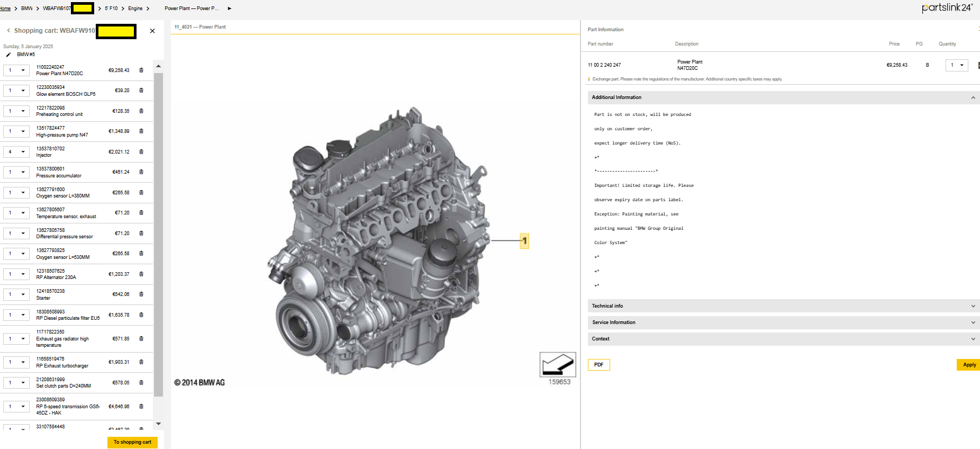Click the Apply button
980x449 pixels.
coord(969,365)
